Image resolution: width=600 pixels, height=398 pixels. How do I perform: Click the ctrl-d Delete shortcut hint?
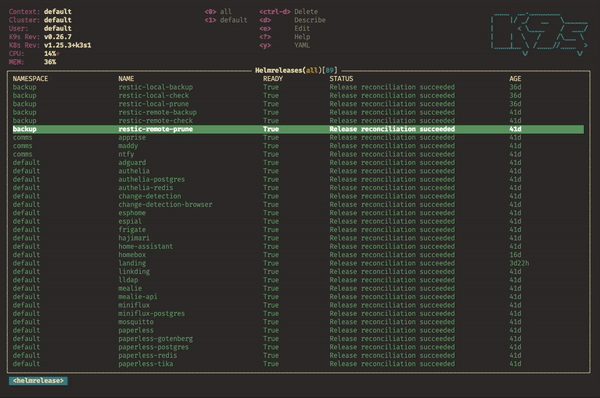pos(289,12)
